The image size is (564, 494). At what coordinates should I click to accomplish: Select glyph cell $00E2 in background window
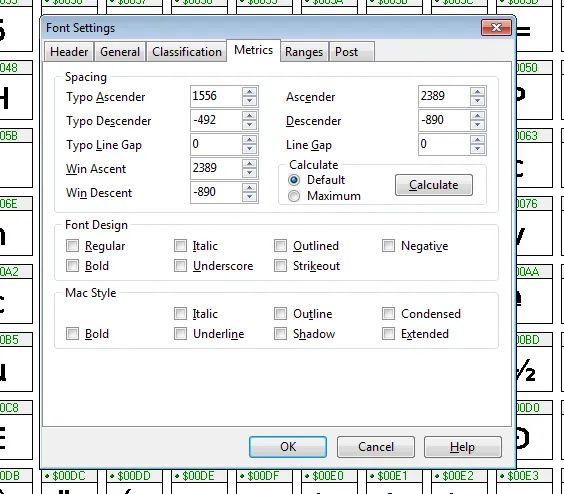[459, 482]
